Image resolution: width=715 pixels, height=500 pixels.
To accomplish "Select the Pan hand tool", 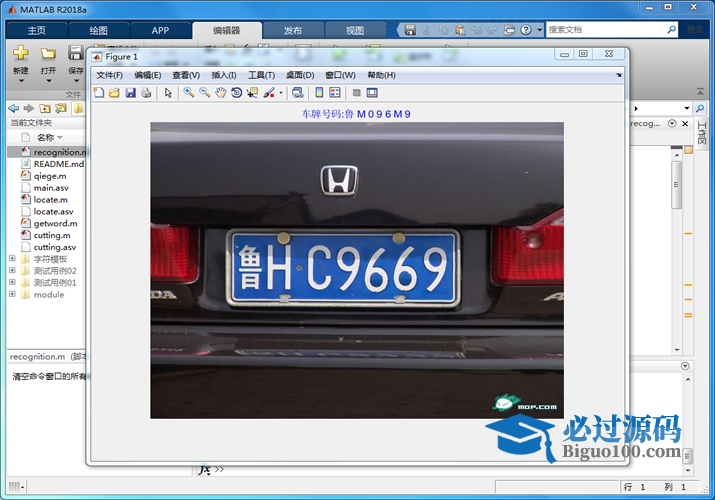I will coord(221,93).
